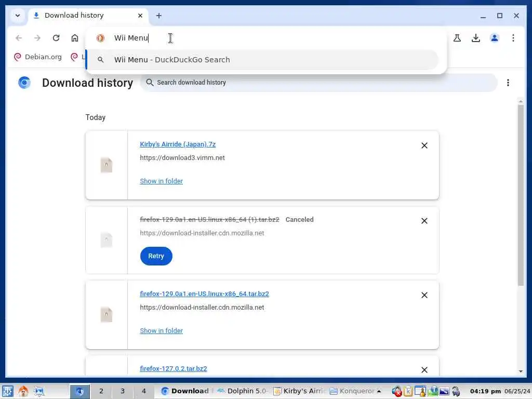This screenshot has height=399, width=532.
Task: Click the taskbar show desktop icon
Action: (x=39, y=391)
